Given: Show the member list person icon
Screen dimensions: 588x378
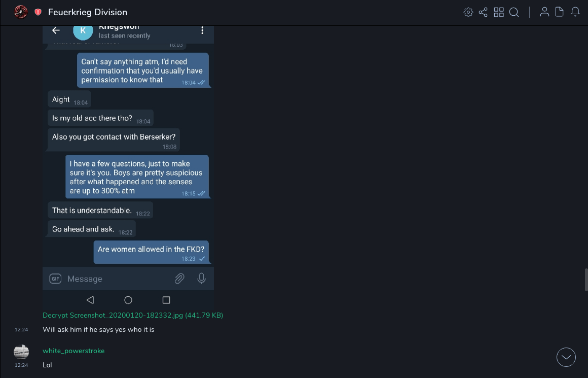Looking at the screenshot, I should (x=544, y=12).
